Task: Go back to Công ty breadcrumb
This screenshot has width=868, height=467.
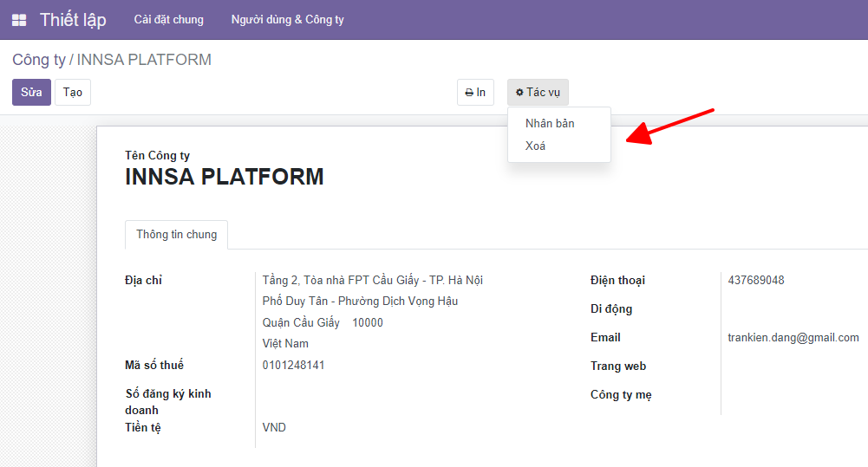Action: [x=39, y=59]
